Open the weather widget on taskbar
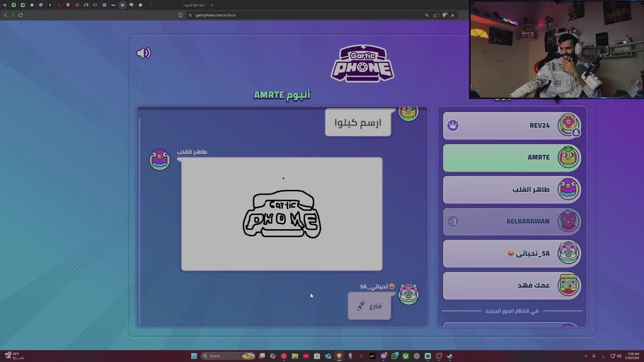Screen dimensions: 644x362 coord(13,356)
